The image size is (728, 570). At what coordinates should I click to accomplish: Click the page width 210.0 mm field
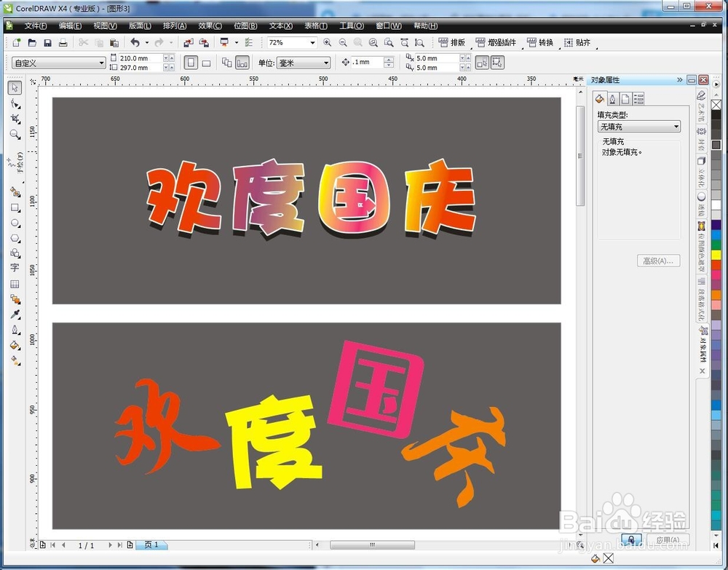[141, 58]
